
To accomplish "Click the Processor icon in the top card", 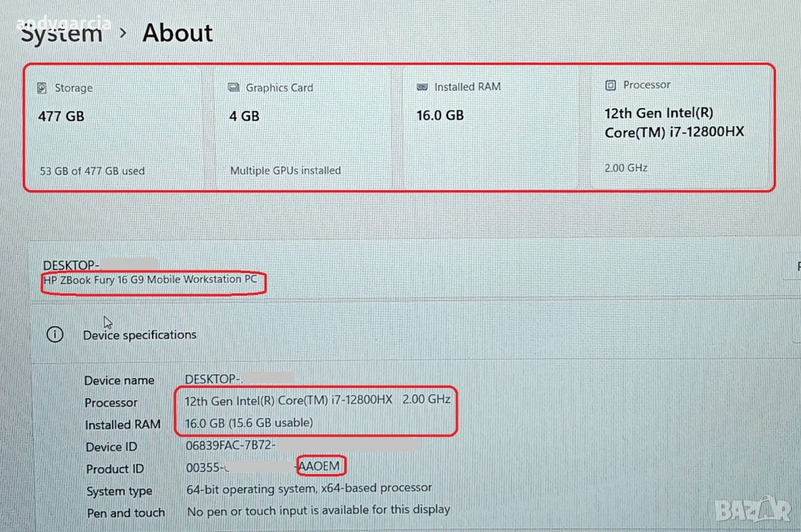I will [x=611, y=84].
